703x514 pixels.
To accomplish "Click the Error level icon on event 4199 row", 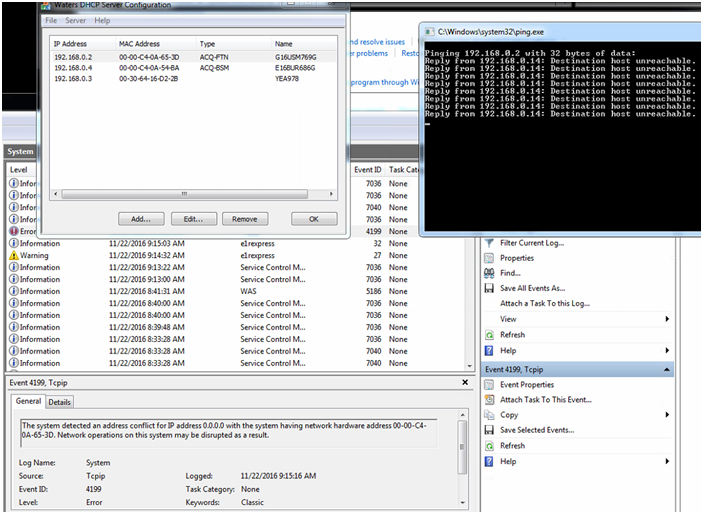I will click(14, 231).
